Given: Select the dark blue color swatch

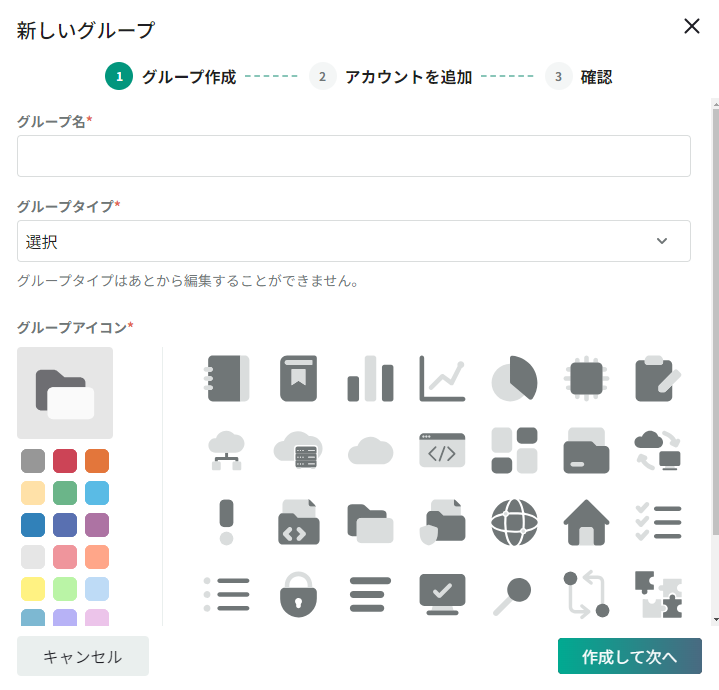Looking at the screenshot, I should tap(33, 525).
